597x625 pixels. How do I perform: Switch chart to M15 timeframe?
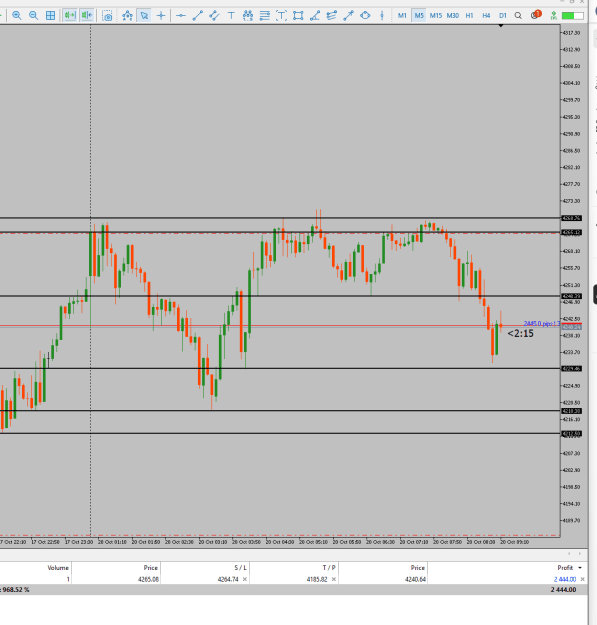click(436, 16)
